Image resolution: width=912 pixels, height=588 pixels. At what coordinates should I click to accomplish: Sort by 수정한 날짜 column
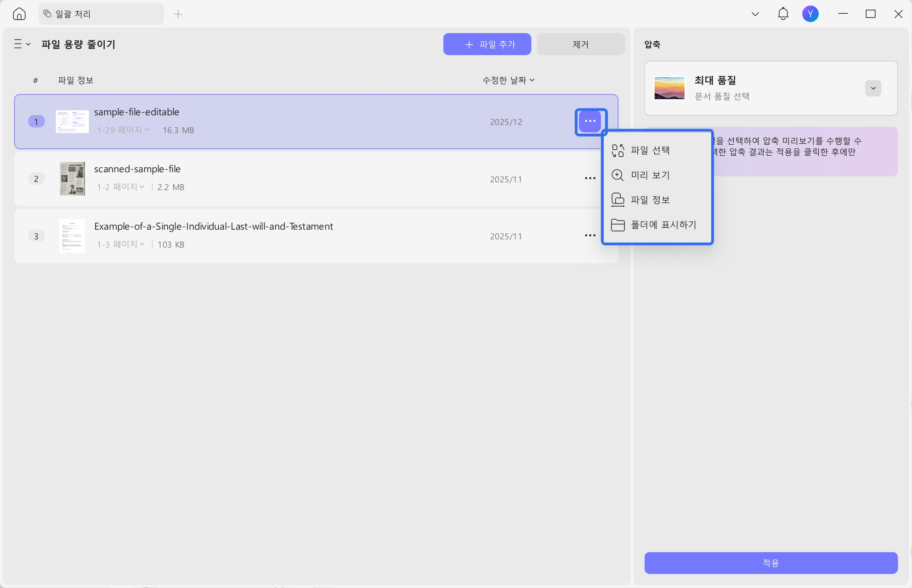(508, 80)
